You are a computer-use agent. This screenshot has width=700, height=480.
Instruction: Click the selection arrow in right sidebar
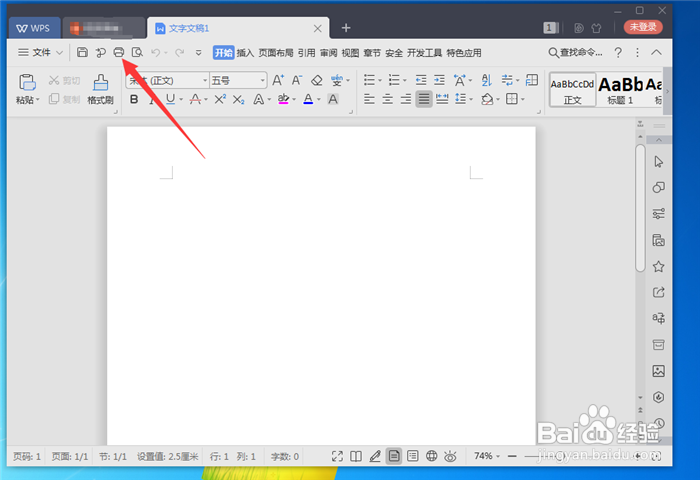click(658, 162)
